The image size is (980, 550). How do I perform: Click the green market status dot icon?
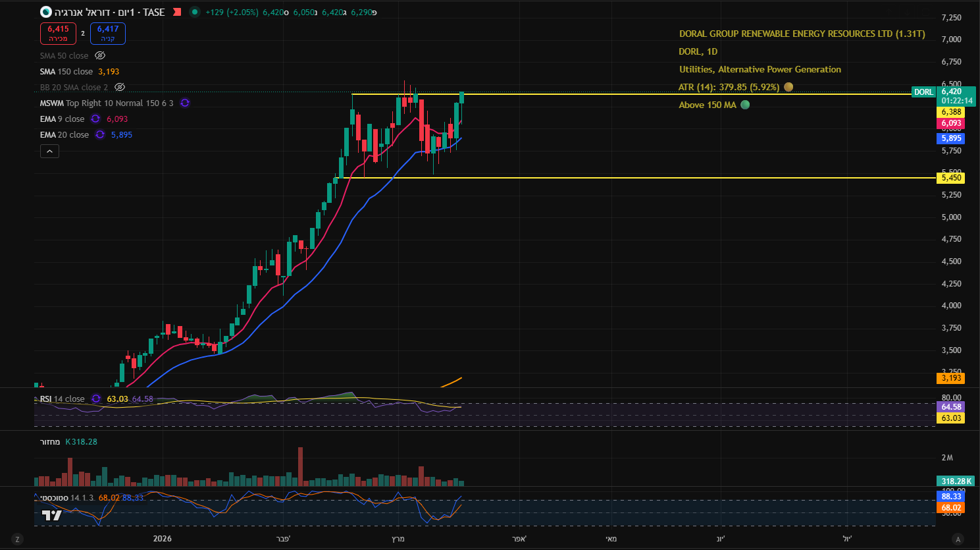195,12
